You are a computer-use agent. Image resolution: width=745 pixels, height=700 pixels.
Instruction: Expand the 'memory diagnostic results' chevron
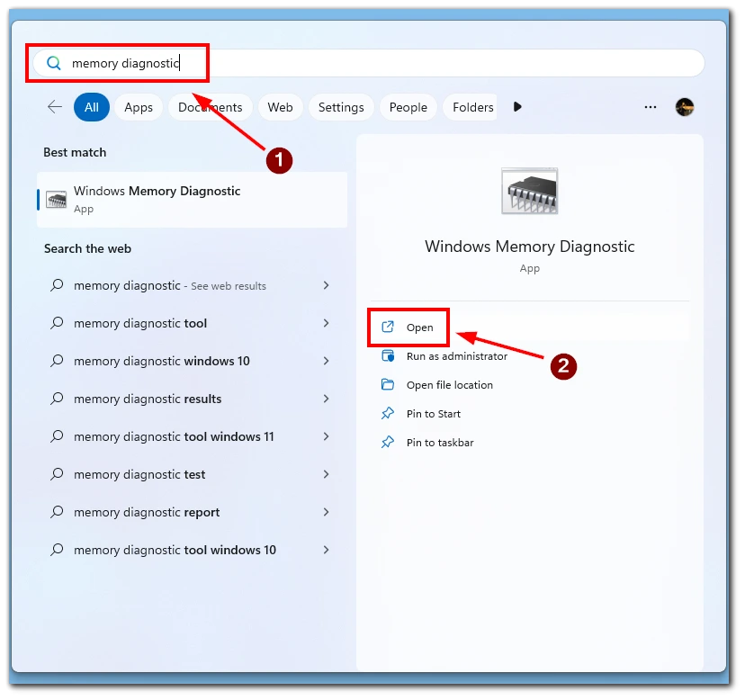coord(326,399)
